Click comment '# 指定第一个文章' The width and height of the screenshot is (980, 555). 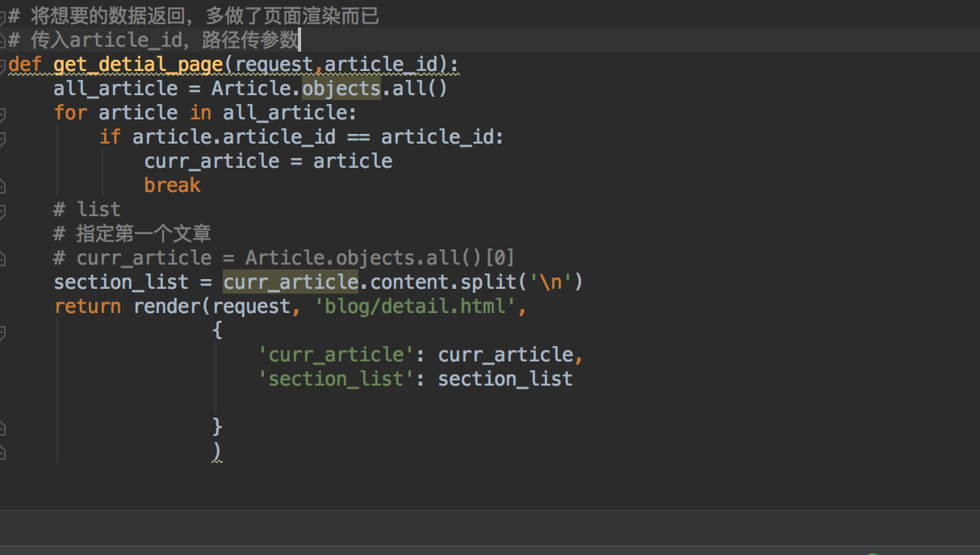tap(132, 233)
